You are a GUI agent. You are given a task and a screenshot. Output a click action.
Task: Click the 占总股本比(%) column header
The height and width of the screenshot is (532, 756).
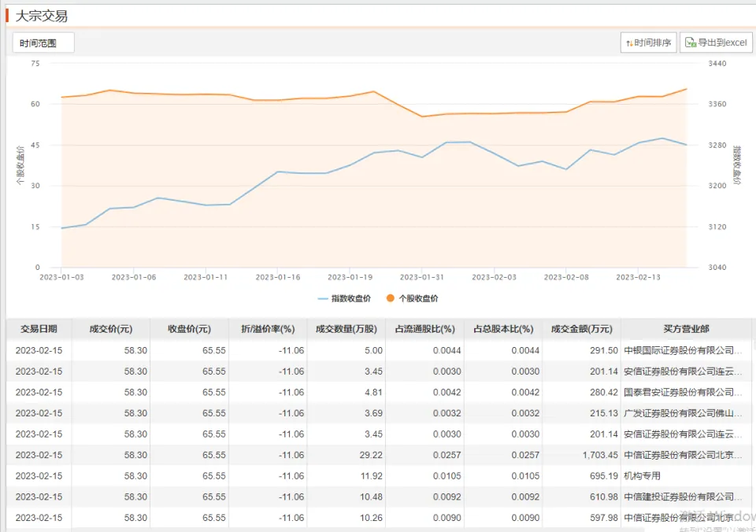click(x=503, y=329)
